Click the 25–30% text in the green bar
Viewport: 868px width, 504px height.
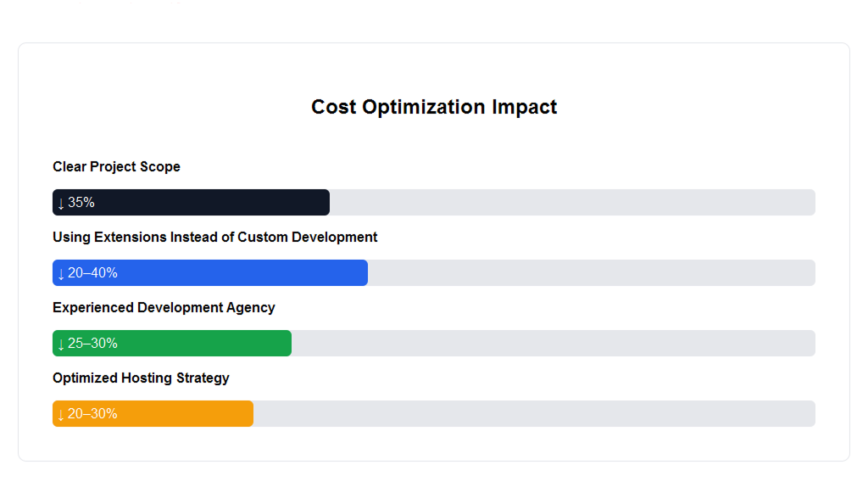point(92,344)
